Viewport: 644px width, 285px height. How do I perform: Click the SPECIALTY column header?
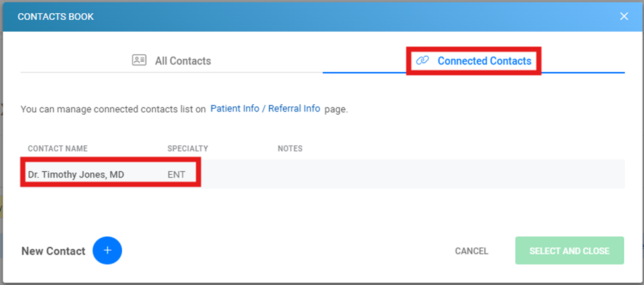click(188, 148)
